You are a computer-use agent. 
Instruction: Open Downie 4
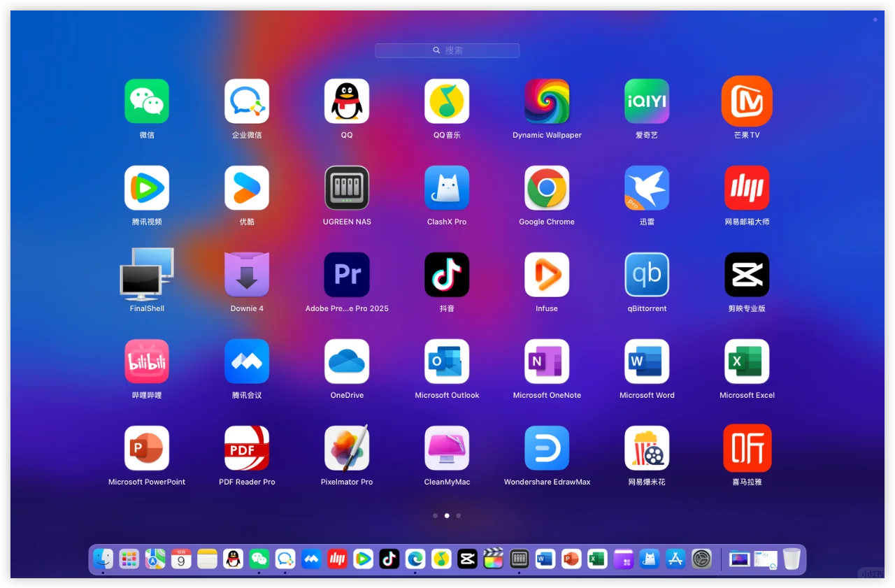247,275
